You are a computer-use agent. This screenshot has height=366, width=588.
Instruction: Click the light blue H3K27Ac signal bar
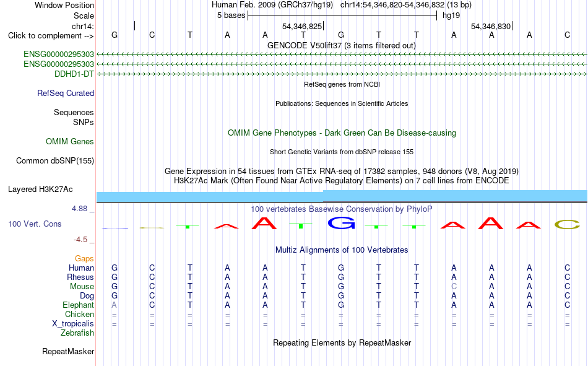[342, 196]
